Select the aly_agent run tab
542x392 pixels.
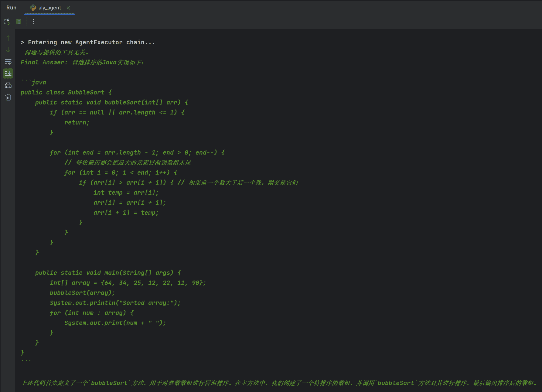pyautogui.click(x=49, y=8)
